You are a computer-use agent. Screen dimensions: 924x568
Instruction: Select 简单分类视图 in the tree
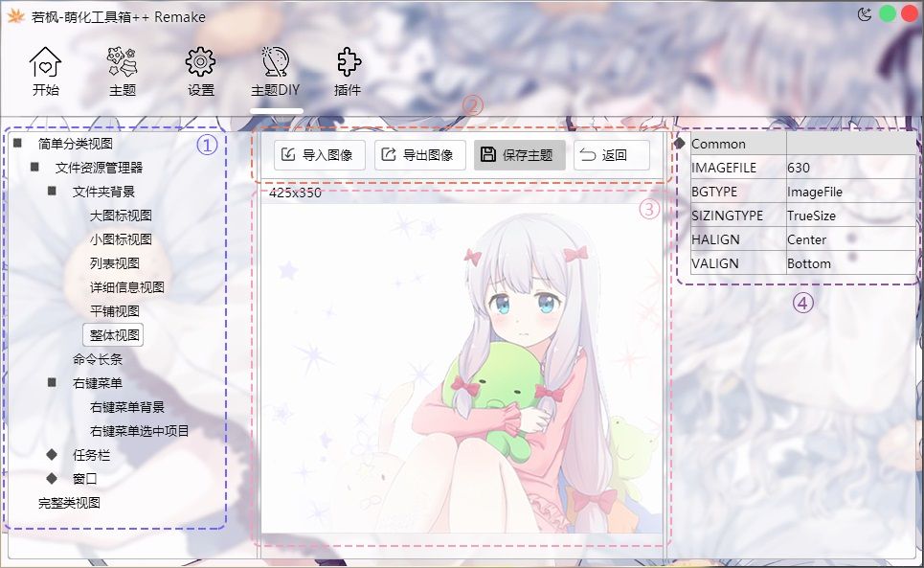(75, 143)
